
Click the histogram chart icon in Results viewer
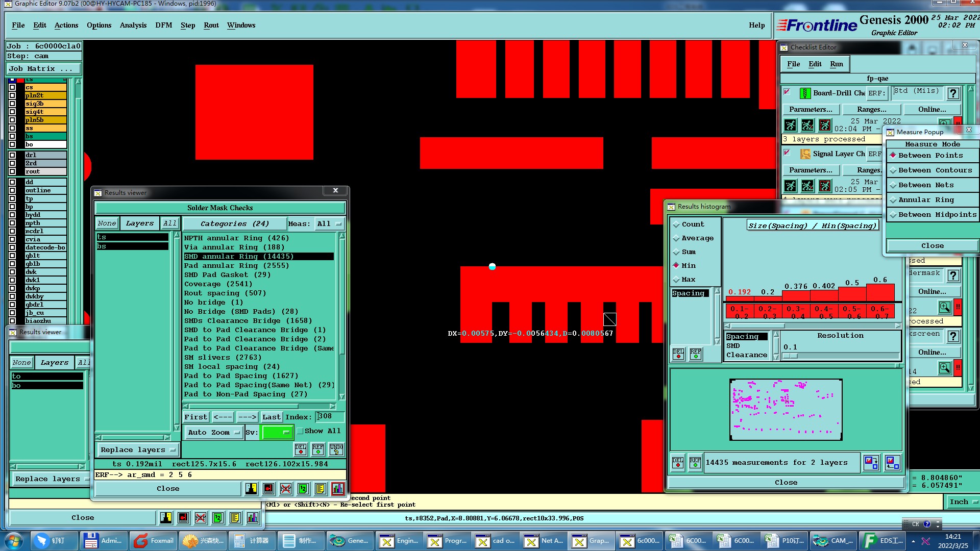(x=337, y=489)
